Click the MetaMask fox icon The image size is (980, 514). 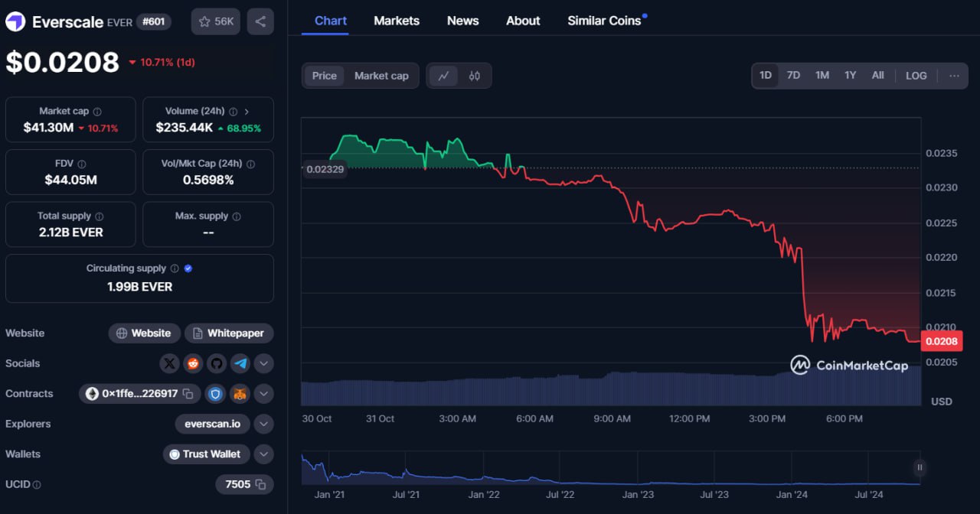(240, 394)
